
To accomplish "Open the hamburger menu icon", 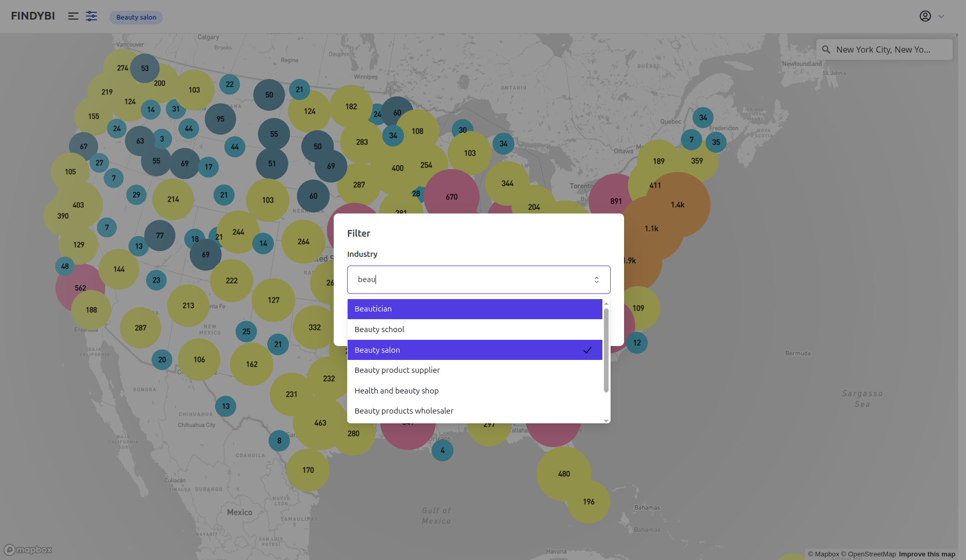I will (x=73, y=17).
